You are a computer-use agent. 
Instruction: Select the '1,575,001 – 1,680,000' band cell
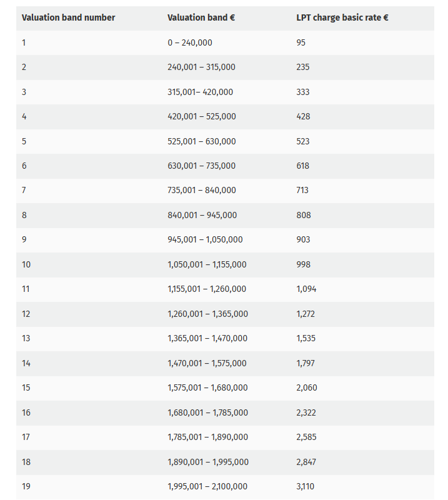click(207, 387)
